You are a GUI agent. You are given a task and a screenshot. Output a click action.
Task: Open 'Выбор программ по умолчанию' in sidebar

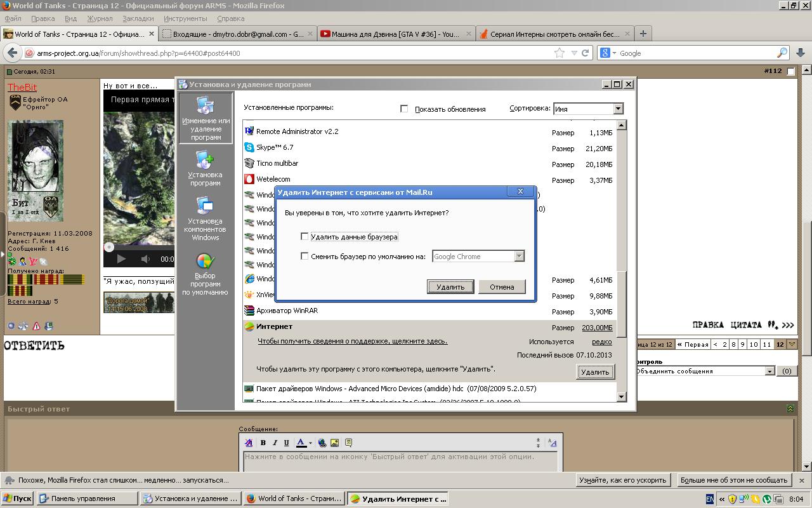point(206,274)
